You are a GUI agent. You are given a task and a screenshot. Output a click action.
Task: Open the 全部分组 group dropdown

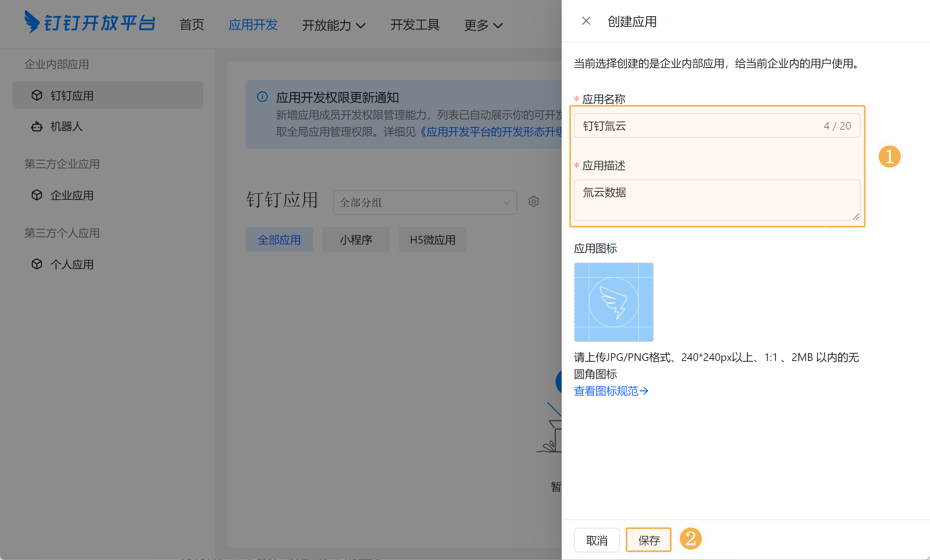425,202
